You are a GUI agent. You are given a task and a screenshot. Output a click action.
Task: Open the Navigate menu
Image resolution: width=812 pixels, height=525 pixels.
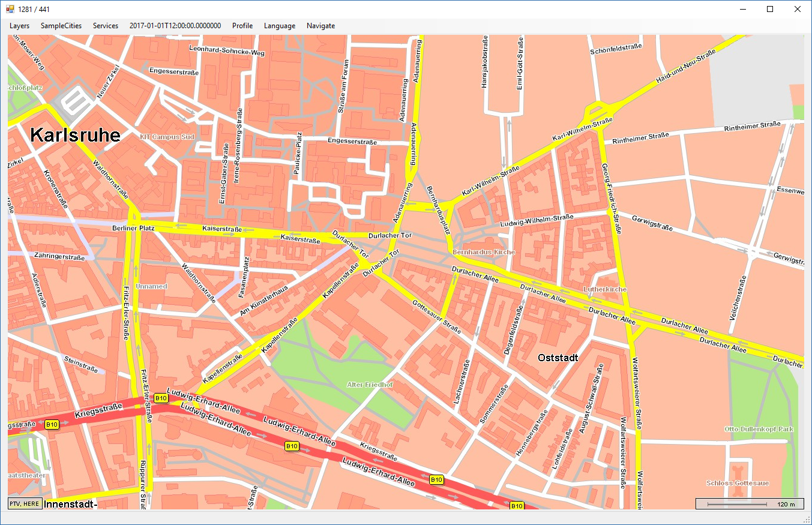(320, 26)
